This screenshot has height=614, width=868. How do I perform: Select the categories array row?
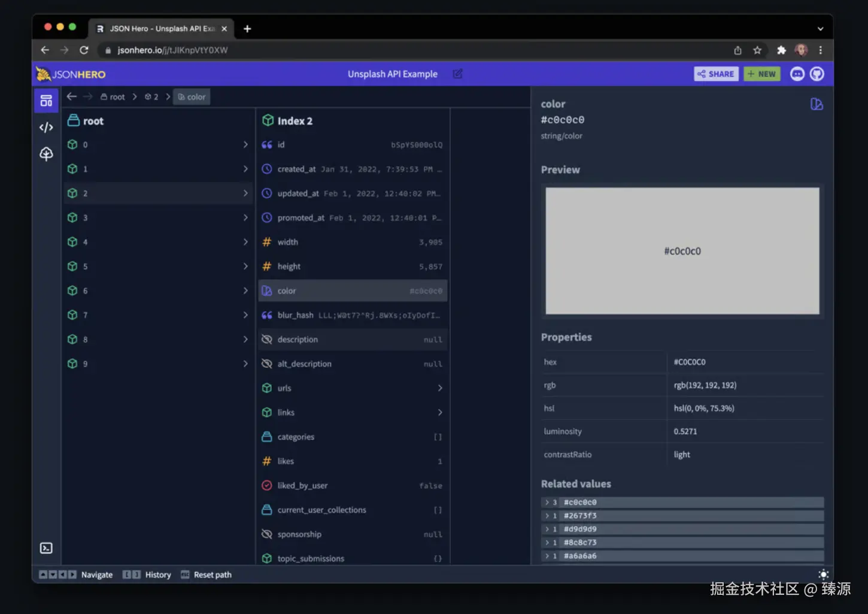pyautogui.click(x=353, y=437)
